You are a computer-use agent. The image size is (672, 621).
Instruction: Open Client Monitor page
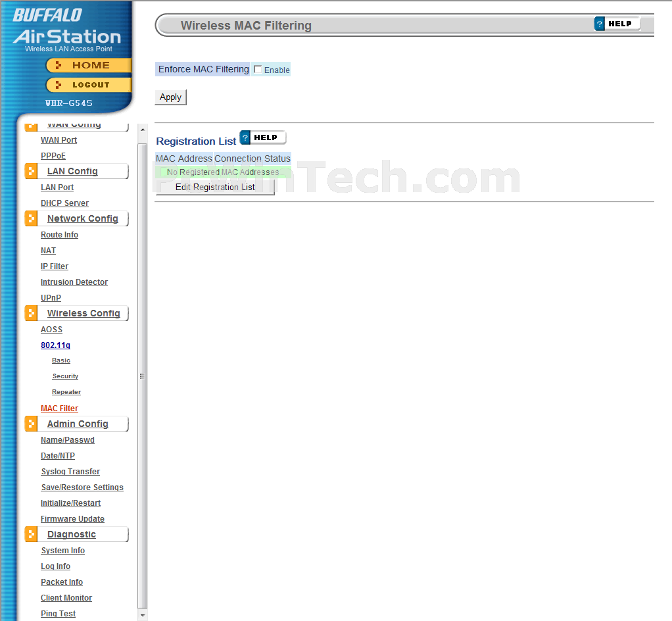click(66, 598)
